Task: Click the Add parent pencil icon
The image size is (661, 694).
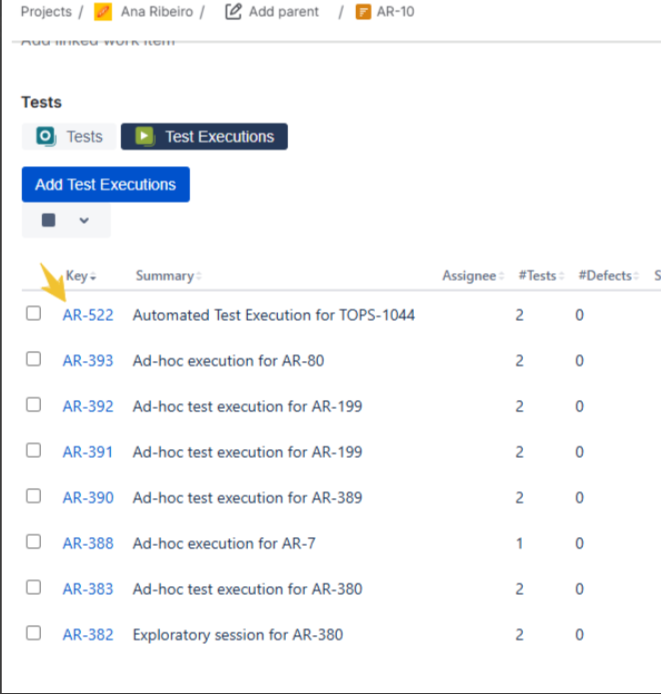Action: tap(234, 12)
